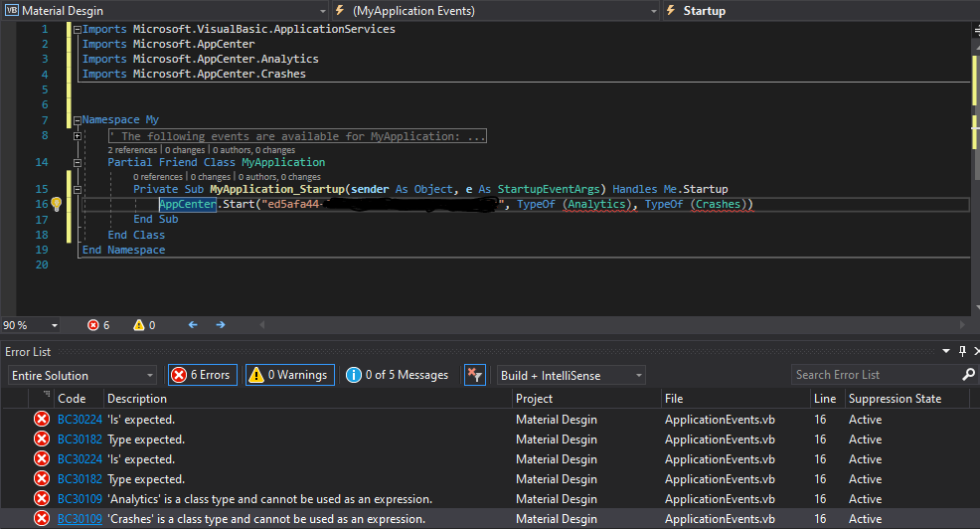Image resolution: width=980 pixels, height=529 pixels.
Task: Collapse the MyApplication class block
Action: pyautogui.click(x=77, y=162)
